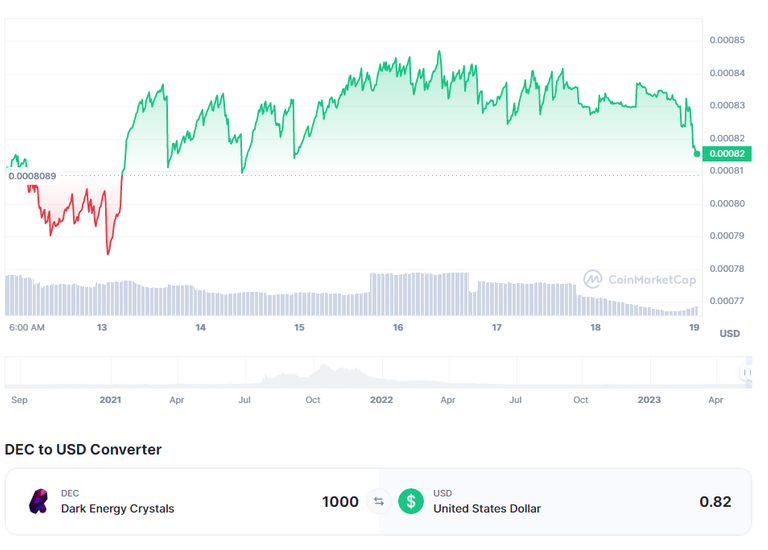
Task: Click the 18 date label on time axis
Action: [595, 328]
